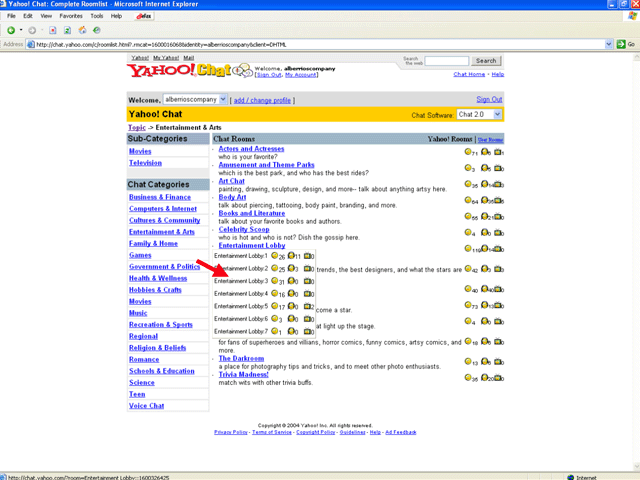The image size is (640, 480).
Task: Open the View menu
Action: (x=46, y=16)
